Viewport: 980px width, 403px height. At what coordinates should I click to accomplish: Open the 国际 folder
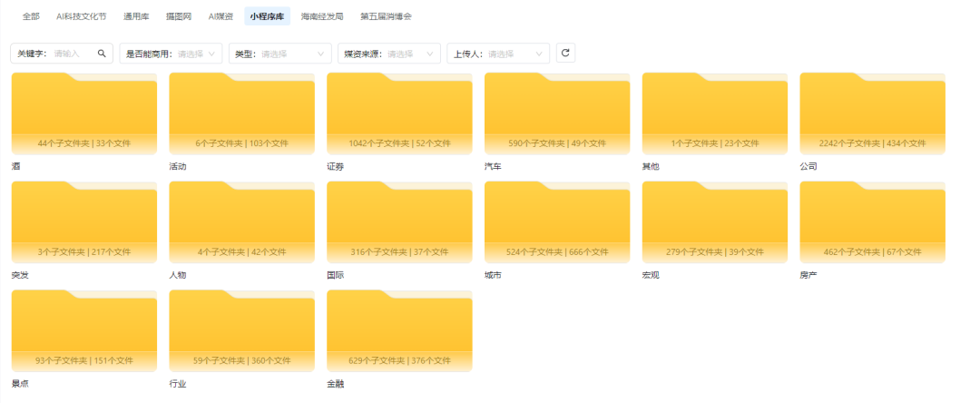tap(399, 222)
